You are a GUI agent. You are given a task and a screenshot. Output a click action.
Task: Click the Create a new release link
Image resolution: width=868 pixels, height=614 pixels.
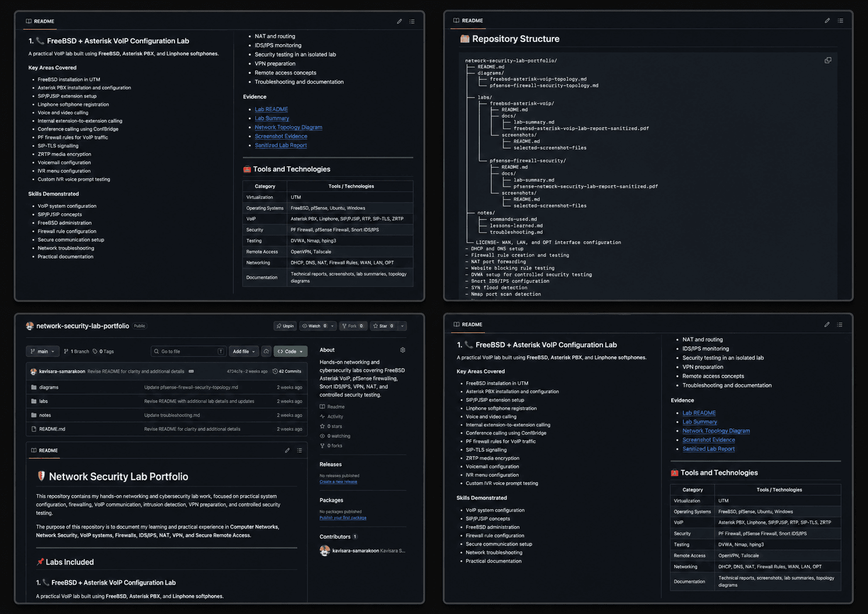tap(338, 482)
